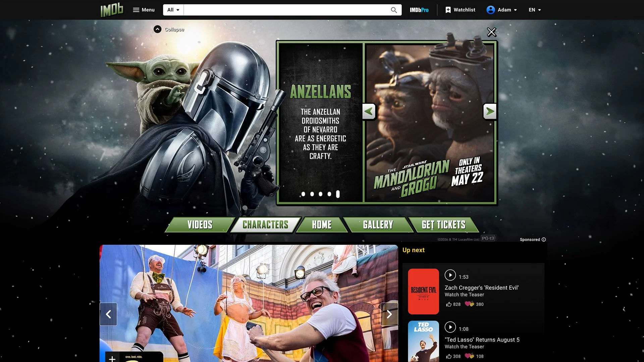Switch to the Gallery tab

tap(378, 225)
